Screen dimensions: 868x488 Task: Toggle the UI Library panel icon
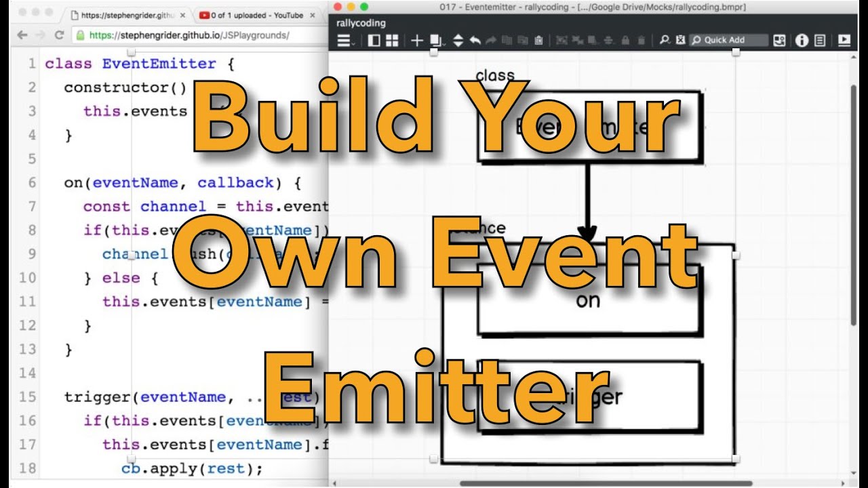(x=374, y=40)
